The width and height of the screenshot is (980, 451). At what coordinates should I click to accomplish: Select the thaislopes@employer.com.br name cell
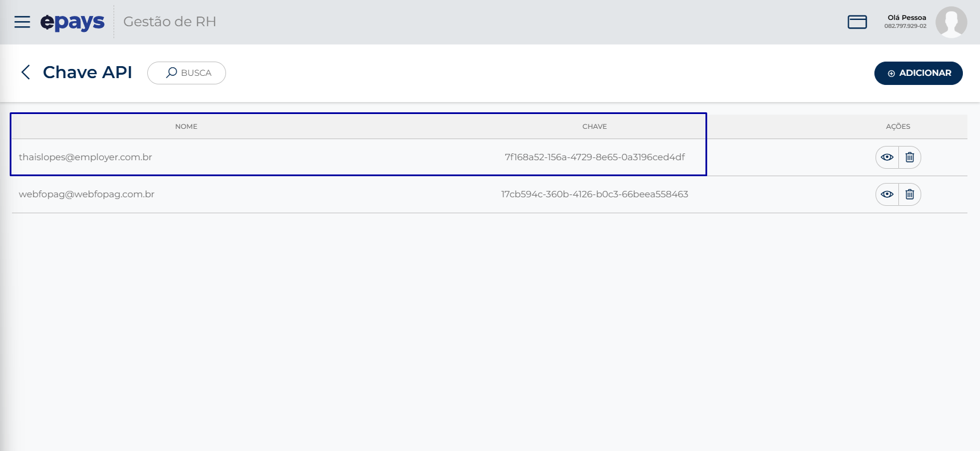(86, 157)
